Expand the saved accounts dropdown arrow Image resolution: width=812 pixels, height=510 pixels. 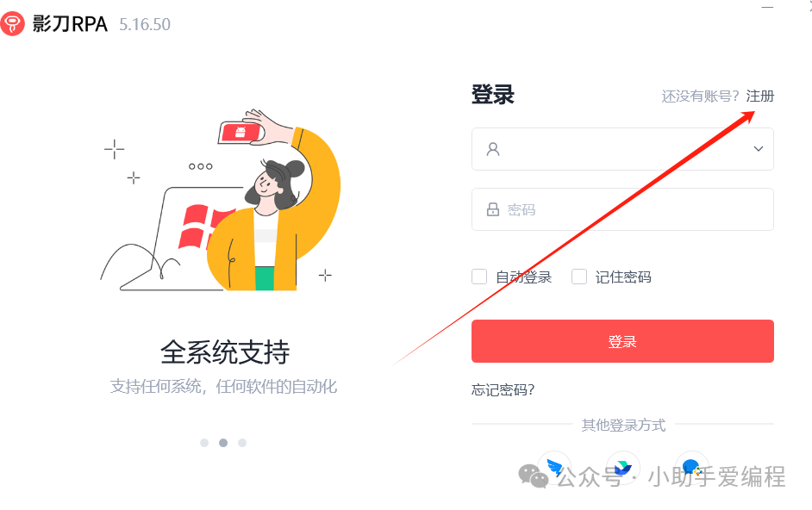[x=759, y=149]
